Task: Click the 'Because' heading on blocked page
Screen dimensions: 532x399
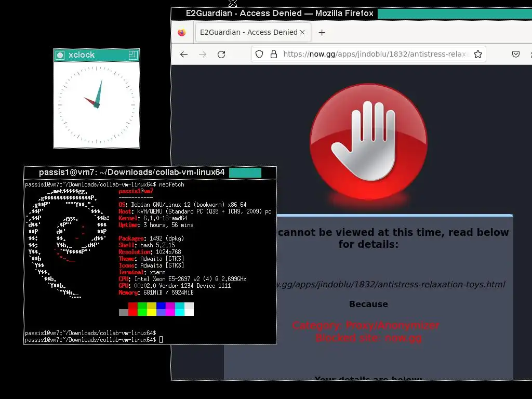Action: tap(368, 304)
